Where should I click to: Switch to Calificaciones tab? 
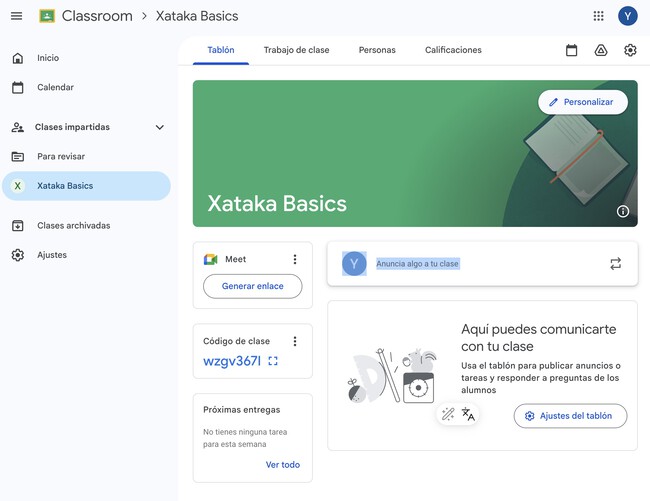[x=453, y=50]
